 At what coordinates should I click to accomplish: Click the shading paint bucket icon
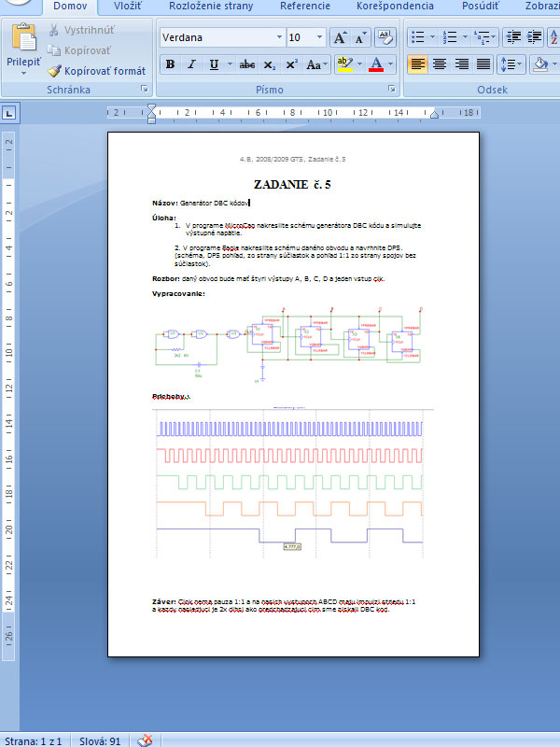(540, 64)
